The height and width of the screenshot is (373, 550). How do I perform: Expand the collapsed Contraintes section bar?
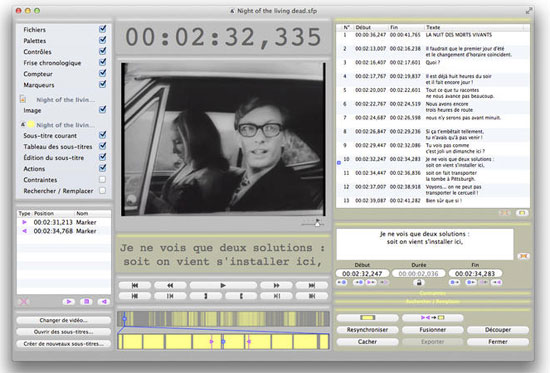(x=432, y=293)
